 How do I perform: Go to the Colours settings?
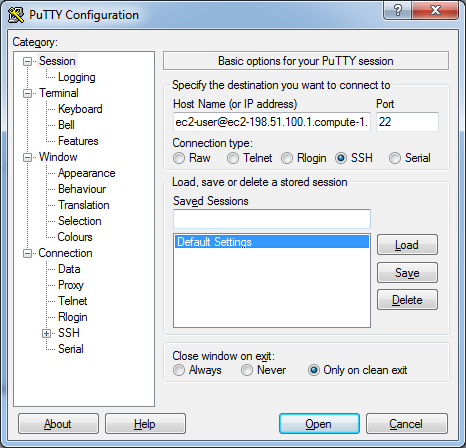pyautogui.click(x=75, y=237)
